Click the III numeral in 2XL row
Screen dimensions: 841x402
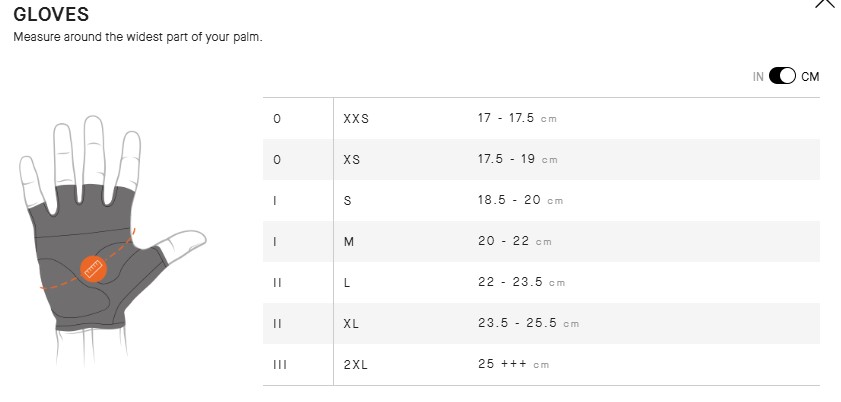click(x=280, y=365)
